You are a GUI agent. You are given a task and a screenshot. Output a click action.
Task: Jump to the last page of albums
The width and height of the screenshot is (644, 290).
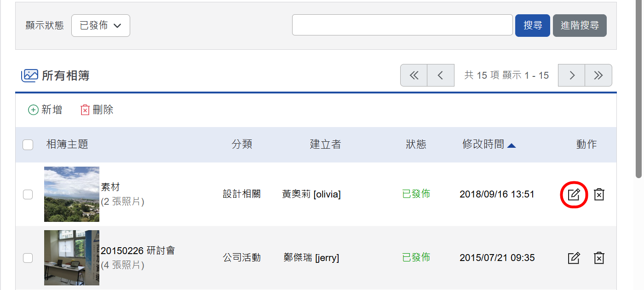click(x=598, y=75)
